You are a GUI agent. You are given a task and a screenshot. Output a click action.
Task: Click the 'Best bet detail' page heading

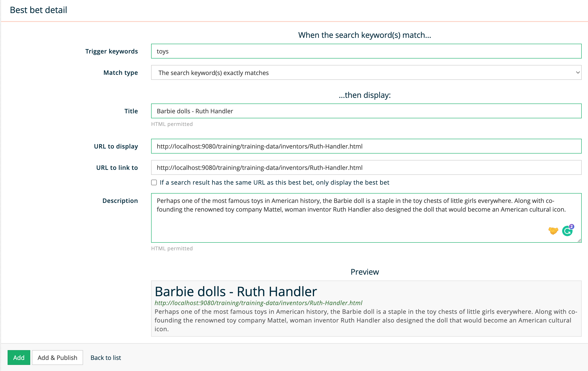click(38, 10)
